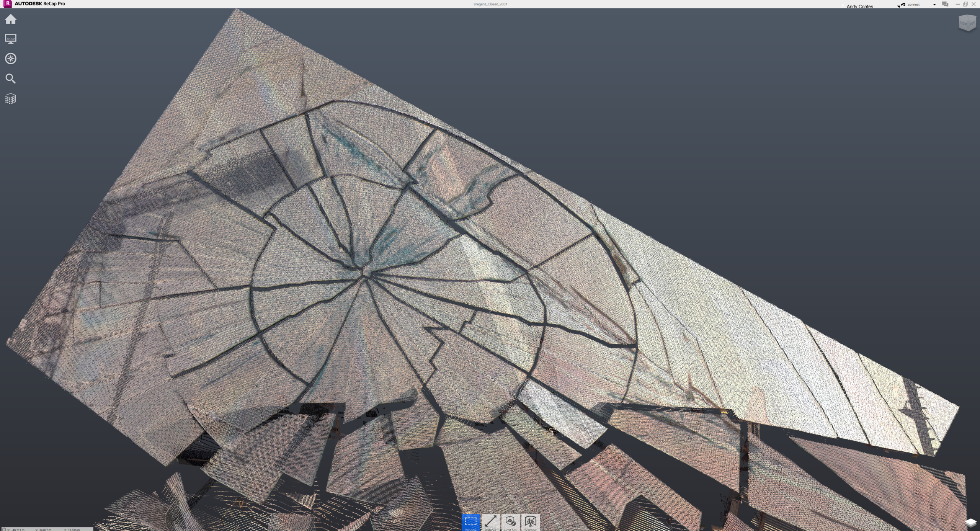The height and width of the screenshot is (531, 980).
Task: Expand the connect dropdown arrow
Action: (934, 5)
